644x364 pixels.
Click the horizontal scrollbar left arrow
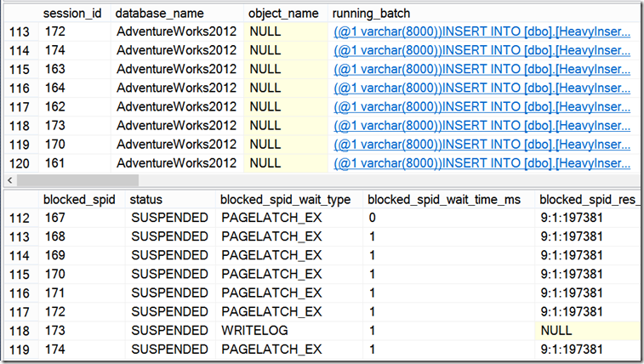10,179
